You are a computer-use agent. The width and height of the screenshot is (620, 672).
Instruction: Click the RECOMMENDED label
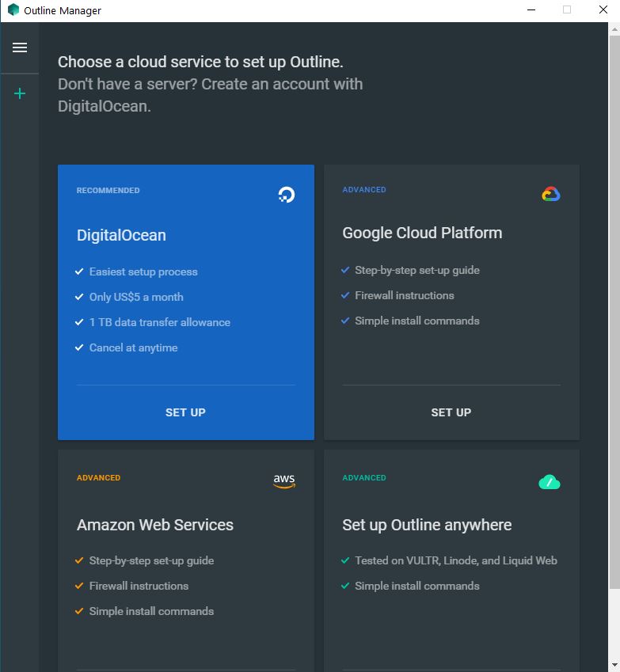[108, 190]
